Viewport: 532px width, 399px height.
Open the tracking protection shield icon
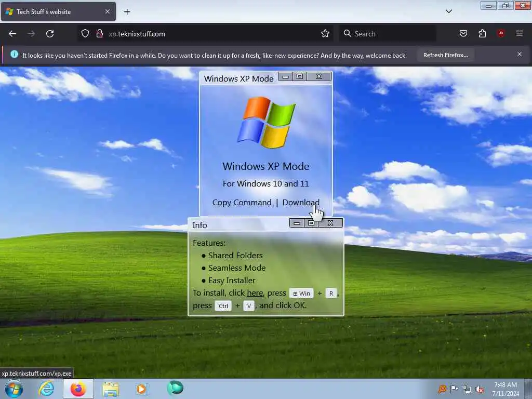(85, 33)
